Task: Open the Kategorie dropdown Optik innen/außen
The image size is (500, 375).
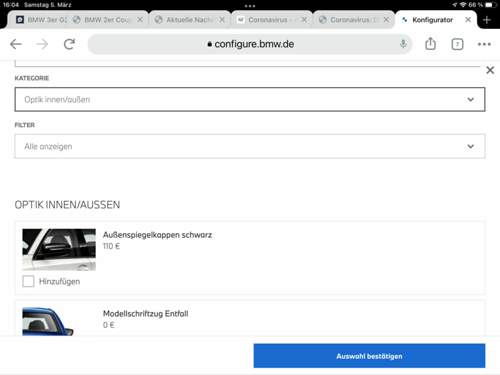Action: point(250,99)
